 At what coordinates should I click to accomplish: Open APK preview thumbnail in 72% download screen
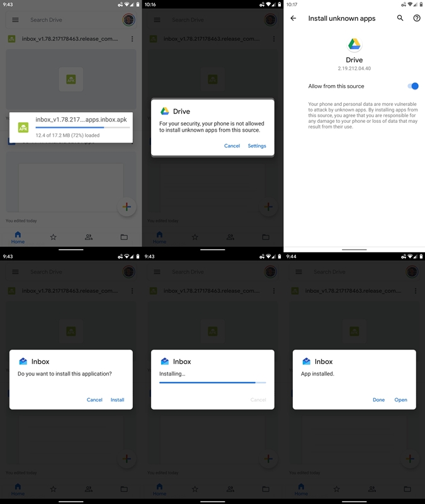[x=71, y=79]
